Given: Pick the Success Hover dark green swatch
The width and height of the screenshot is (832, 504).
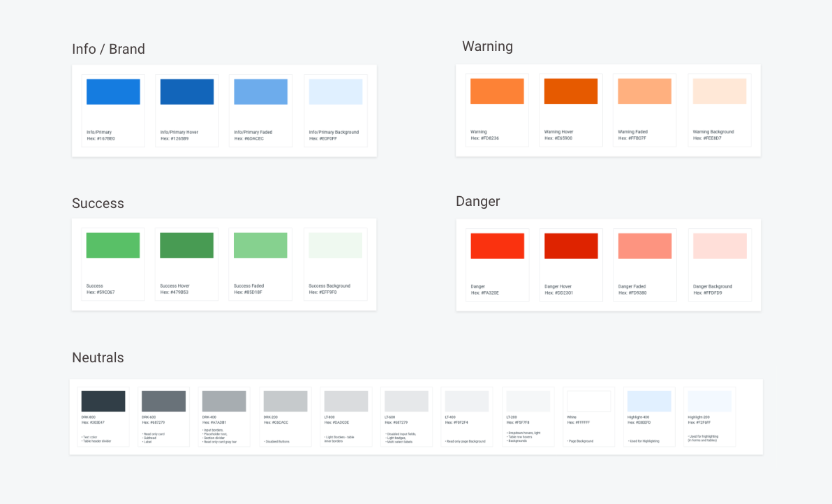Looking at the screenshot, I should point(187,246).
